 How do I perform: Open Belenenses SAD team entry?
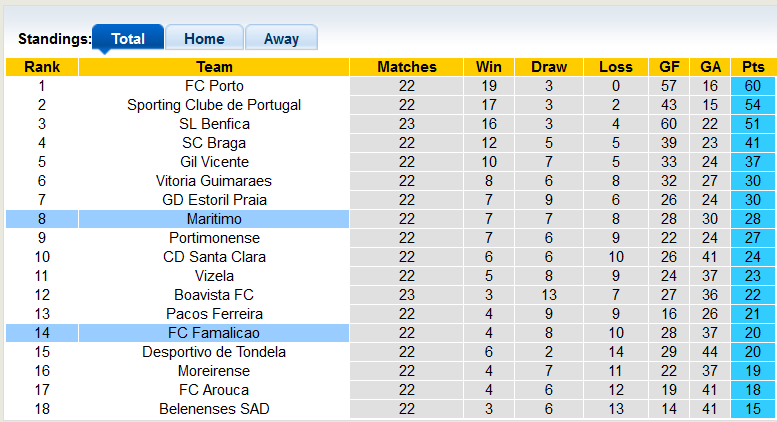coord(214,409)
